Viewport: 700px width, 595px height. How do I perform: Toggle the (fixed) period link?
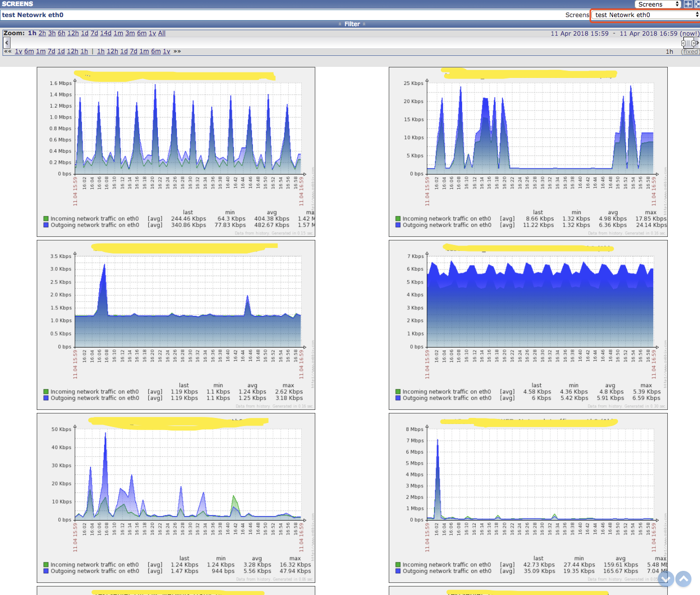690,52
